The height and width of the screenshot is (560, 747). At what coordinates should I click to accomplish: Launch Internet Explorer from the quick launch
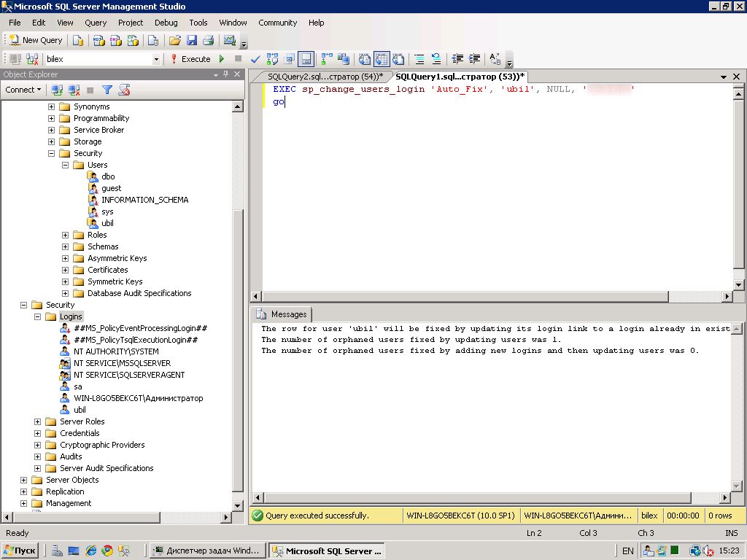point(90,551)
